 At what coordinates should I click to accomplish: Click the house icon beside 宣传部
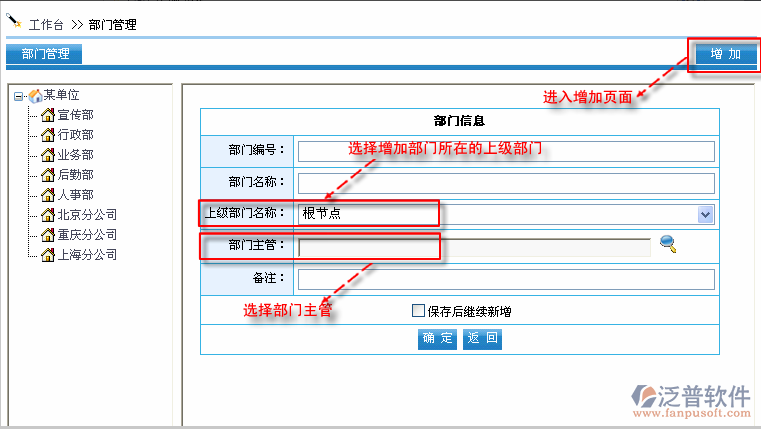coord(48,115)
